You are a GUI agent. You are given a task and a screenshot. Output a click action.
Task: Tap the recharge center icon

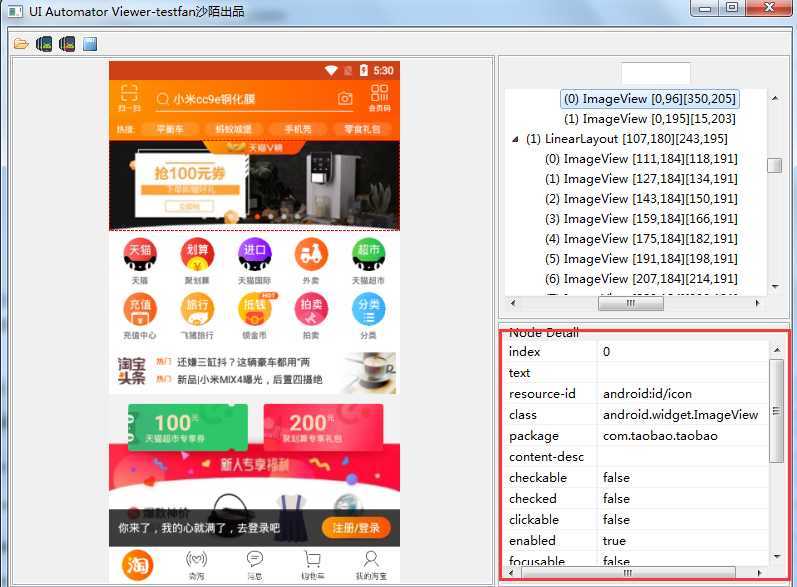coord(140,309)
